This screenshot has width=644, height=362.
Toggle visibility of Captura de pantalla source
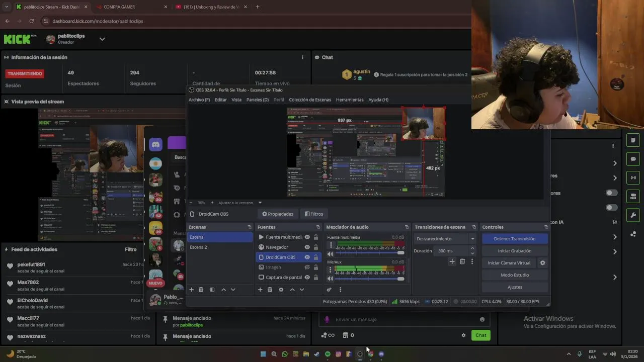tap(307, 278)
